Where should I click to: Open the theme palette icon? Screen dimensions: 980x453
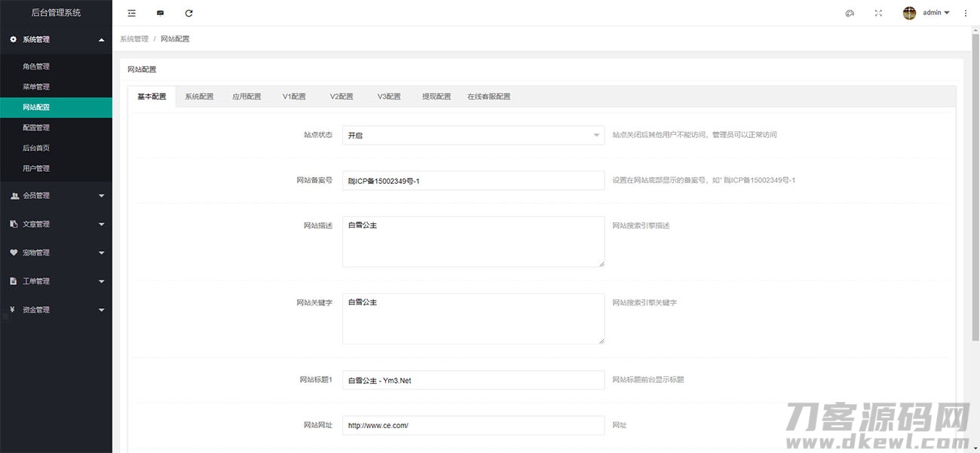coord(850,13)
